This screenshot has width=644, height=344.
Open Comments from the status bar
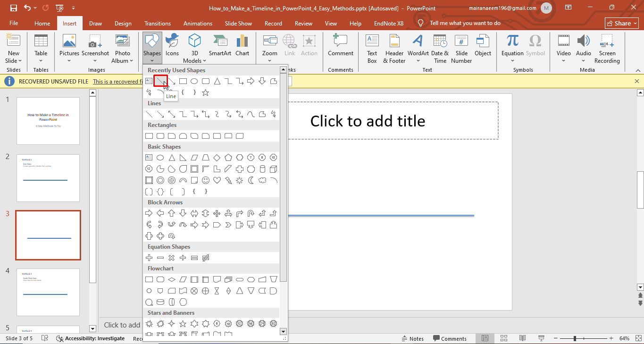click(x=449, y=338)
